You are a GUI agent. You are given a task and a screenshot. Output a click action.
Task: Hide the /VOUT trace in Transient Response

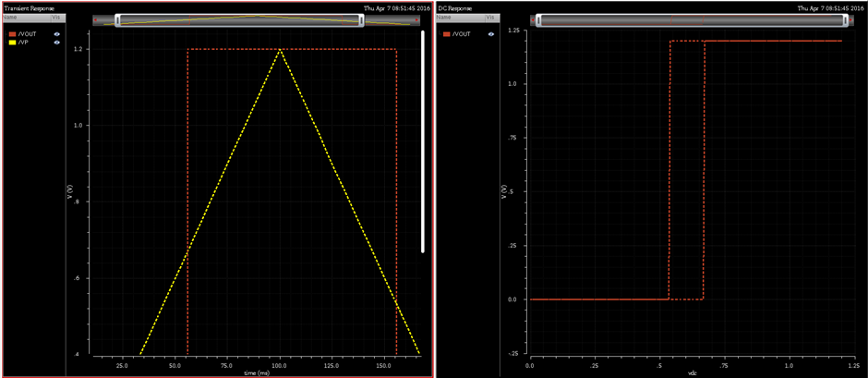57,33
